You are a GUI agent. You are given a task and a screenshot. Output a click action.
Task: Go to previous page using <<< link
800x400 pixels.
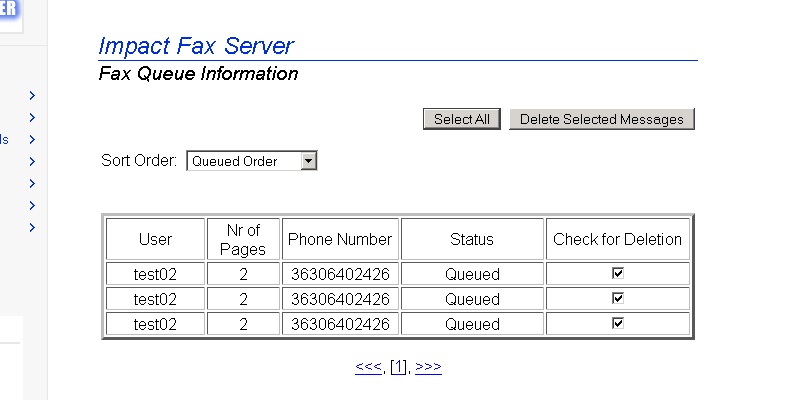(x=368, y=368)
